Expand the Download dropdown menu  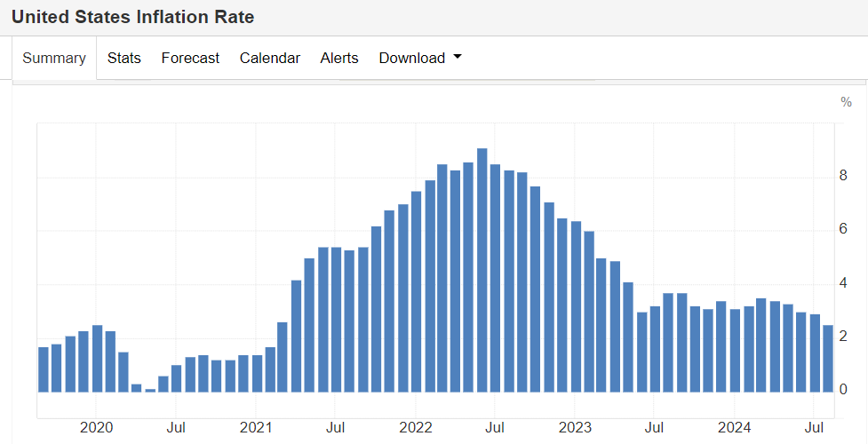pyautogui.click(x=412, y=58)
